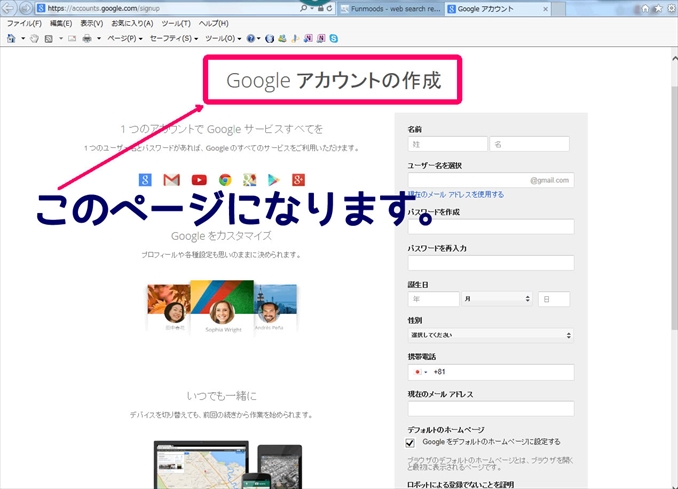Image resolution: width=678 pixels, height=489 pixels.
Task: Click the パスワードを作成 password field
Action: click(491, 227)
